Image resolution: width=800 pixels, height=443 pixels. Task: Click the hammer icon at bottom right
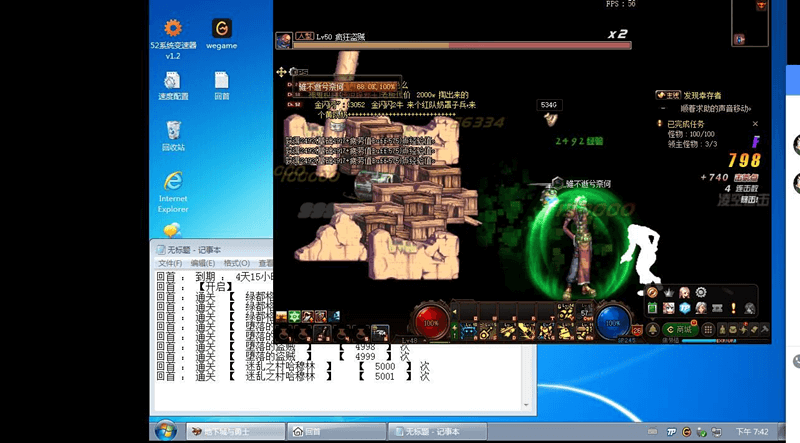pos(764,330)
